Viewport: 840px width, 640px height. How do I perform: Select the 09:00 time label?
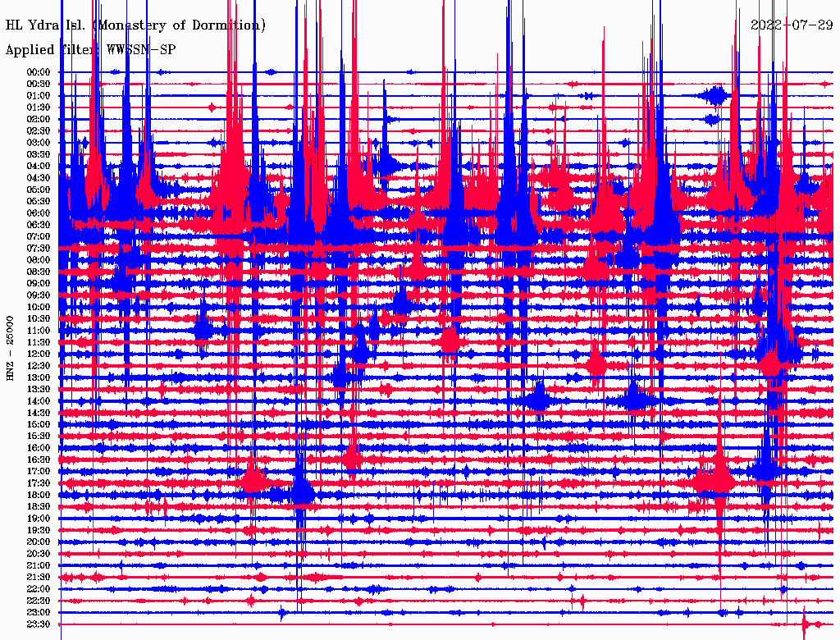pos(38,284)
